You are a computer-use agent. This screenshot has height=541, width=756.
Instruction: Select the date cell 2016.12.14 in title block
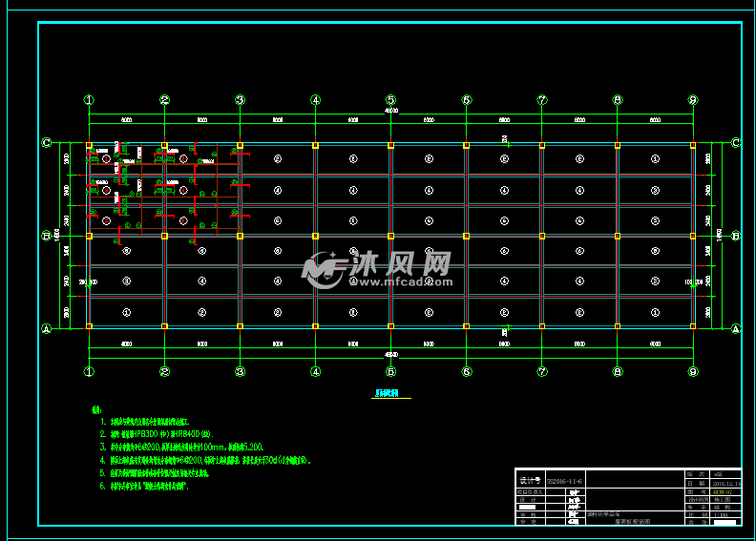point(725,484)
